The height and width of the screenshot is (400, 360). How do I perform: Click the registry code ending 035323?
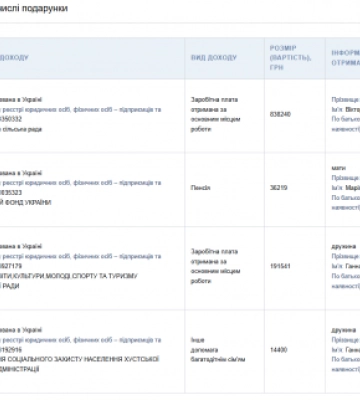point(11,193)
